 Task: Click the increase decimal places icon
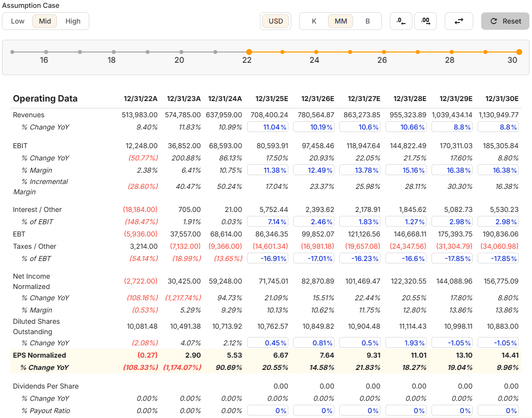coord(426,21)
